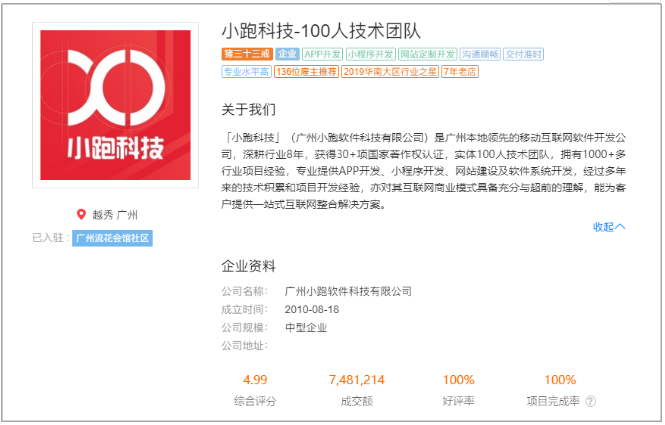Open the 136位雇主推荐 badge
The height and width of the screenshot is (425, 665).
click(x=306, y=72)
